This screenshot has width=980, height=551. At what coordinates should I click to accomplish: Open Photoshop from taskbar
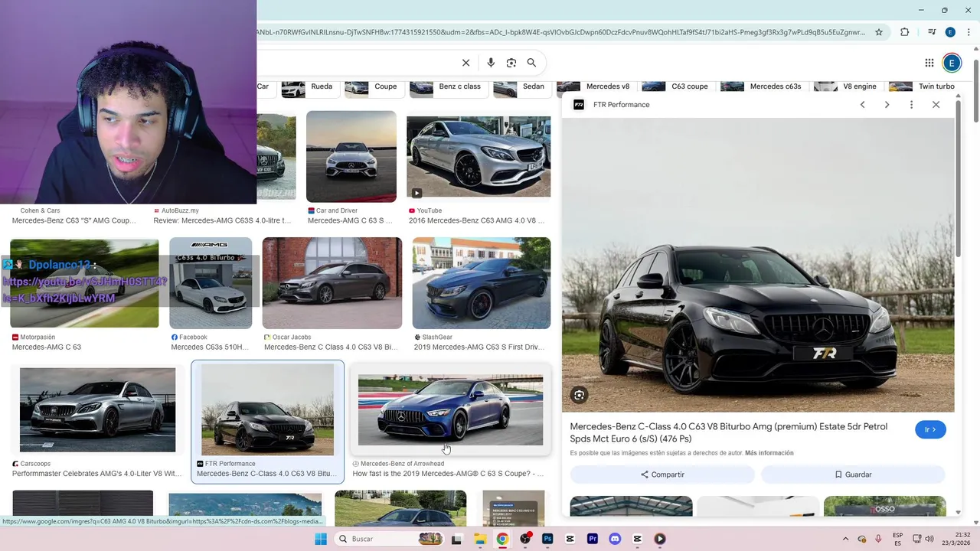point(547,539)
